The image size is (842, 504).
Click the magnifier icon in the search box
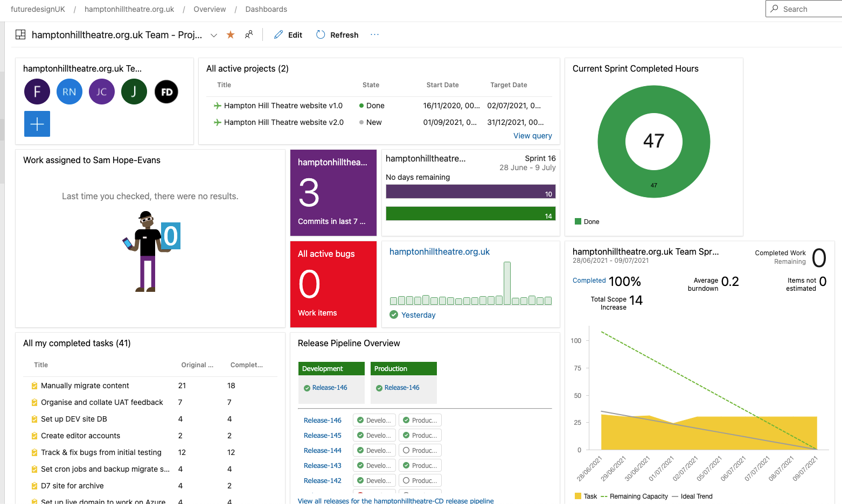tap(774, 9)
